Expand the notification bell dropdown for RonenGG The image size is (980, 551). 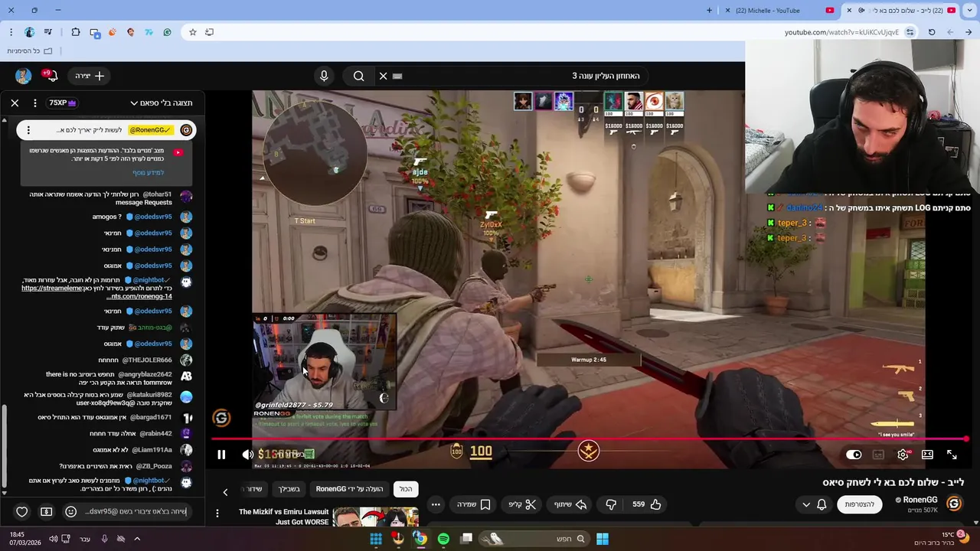[814, 504]
